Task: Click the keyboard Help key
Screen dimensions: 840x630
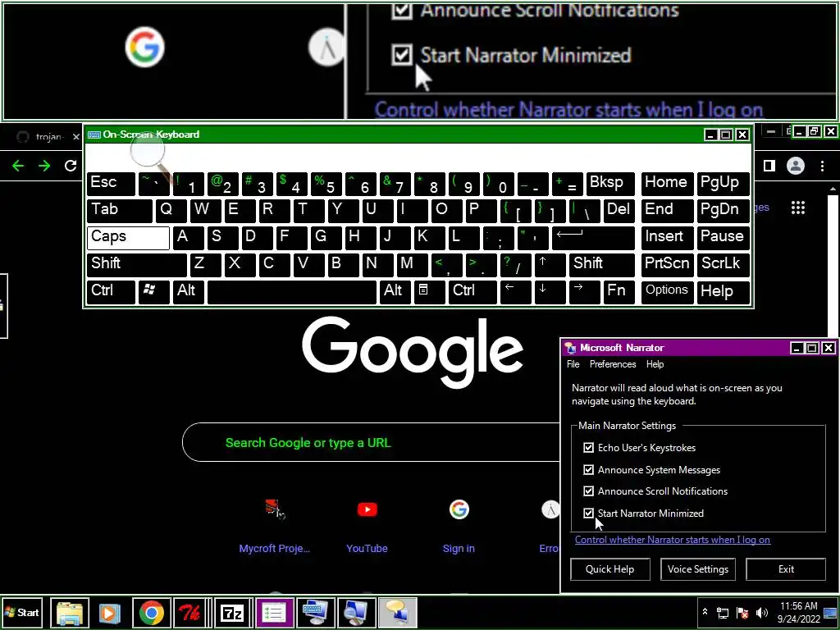Action: coord(723,291)
